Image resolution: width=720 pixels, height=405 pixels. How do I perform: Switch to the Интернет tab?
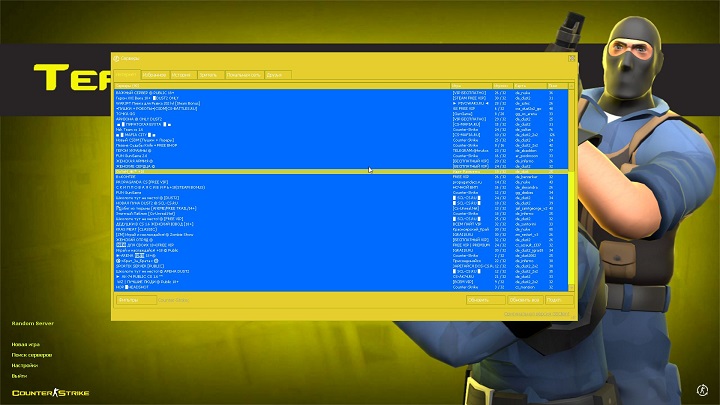126,75
